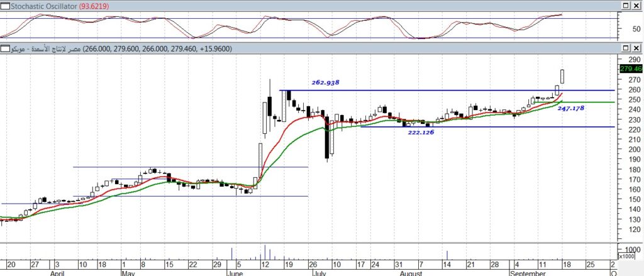Image resolution: width=644 pixels, height=276 pixels.
Task: Select the latest white candlestick near 279
Action: 562,76
